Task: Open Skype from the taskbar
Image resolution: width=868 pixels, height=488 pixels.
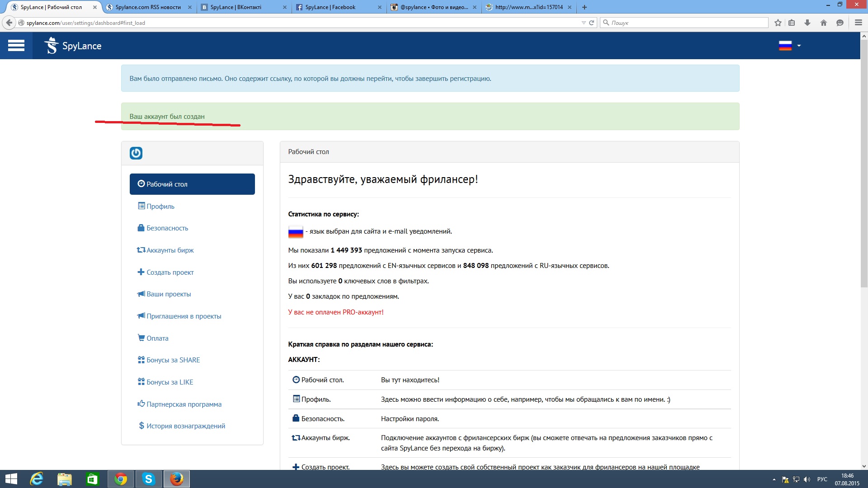Action: (148, 479)
